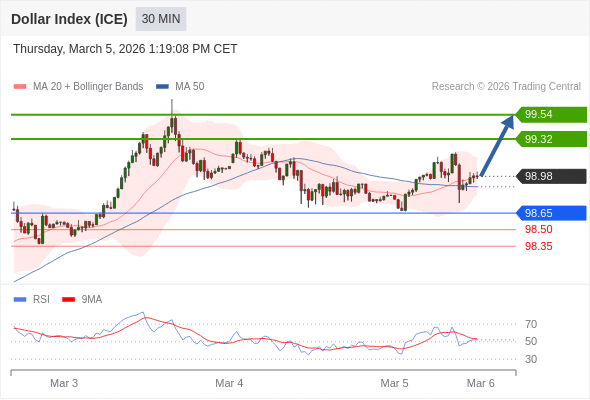Click the Mar 3 date axis label
Image resolution: width=590 pixels, height=400 pixels.
(64, 383)
